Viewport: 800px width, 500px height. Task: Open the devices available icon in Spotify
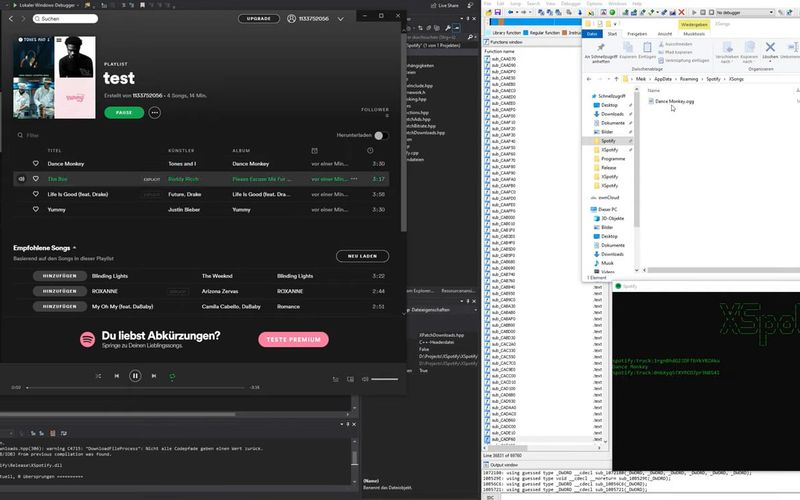351,379
